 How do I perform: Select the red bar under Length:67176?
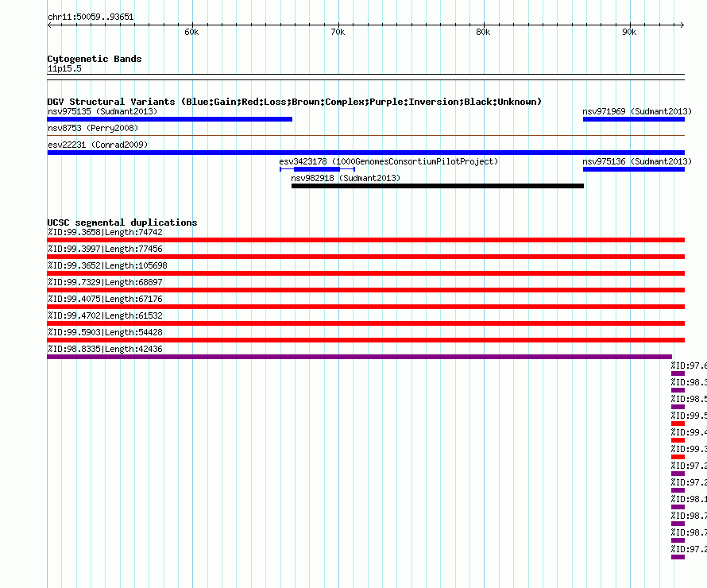tap(365, 307)
